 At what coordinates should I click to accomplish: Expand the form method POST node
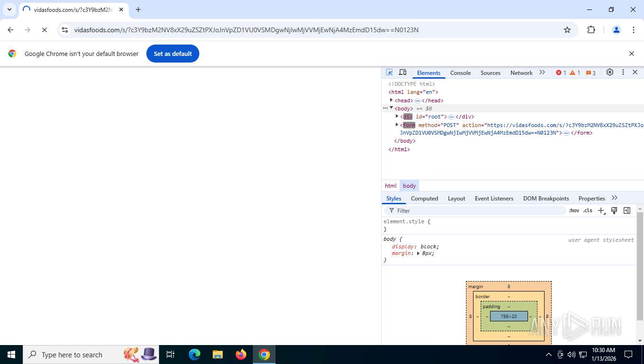coord(397,125)
